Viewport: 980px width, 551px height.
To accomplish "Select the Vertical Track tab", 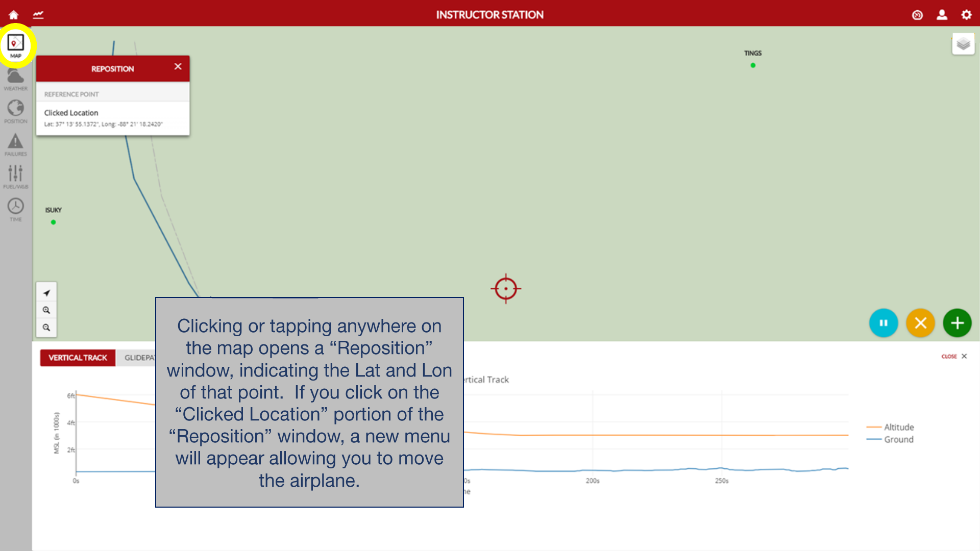I will click(78, 358).
